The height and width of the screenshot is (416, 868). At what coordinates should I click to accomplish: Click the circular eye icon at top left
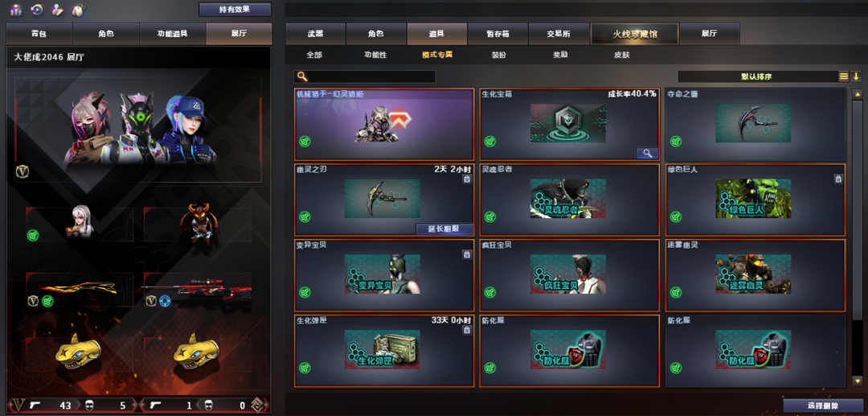click(36, 10)
